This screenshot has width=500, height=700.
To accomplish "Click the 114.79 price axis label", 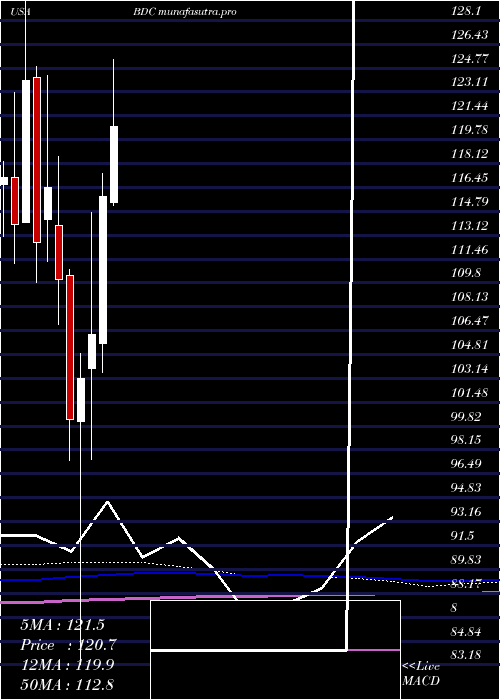I will click(470, 202).
